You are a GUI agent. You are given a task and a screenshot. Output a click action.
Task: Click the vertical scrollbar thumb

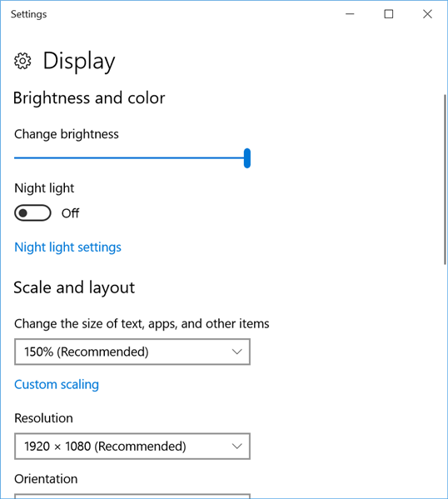(x=445, y=179)
